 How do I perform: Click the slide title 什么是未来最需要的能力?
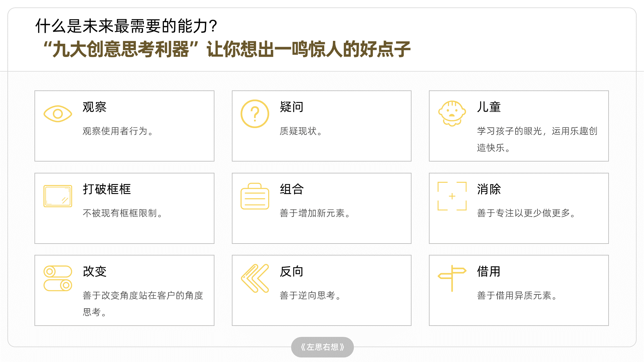(126, 26)
